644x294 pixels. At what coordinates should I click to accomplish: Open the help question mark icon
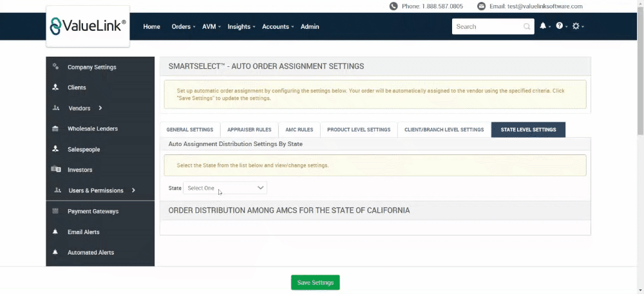560,26
